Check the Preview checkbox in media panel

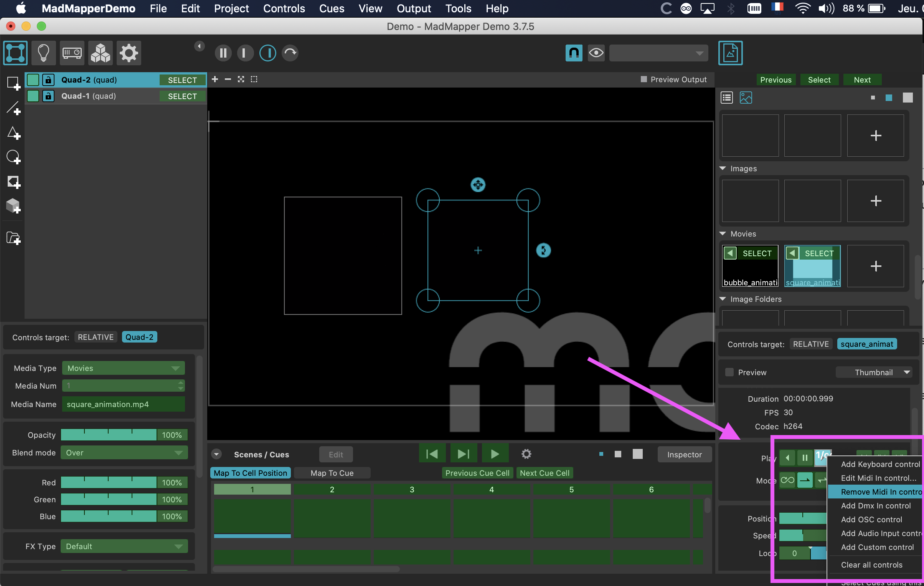coord(729,372)
